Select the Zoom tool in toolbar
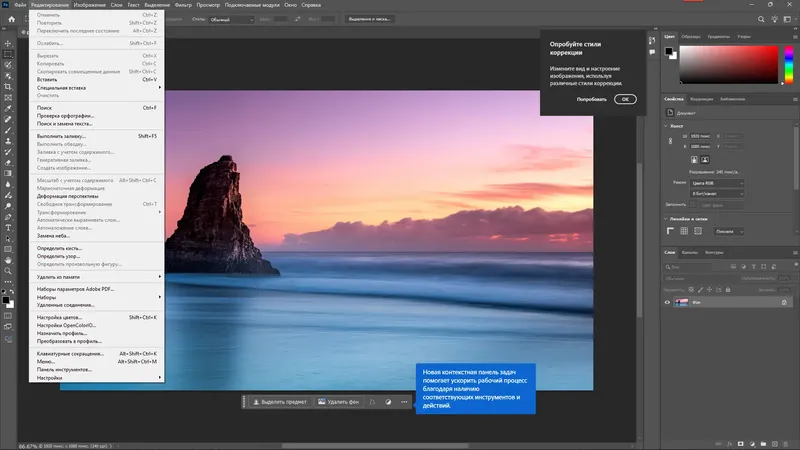800x450 pixels. (x=8, y=270)
